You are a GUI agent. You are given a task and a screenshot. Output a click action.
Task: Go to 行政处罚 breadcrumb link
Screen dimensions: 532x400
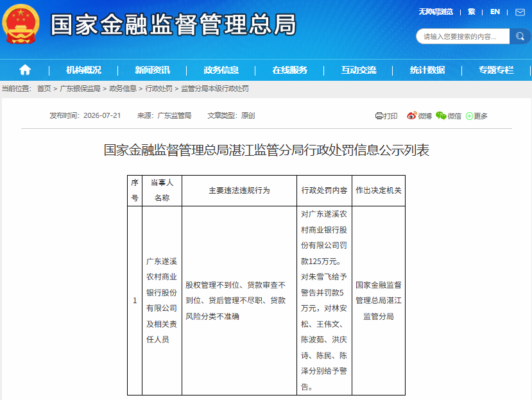point(159,89)
